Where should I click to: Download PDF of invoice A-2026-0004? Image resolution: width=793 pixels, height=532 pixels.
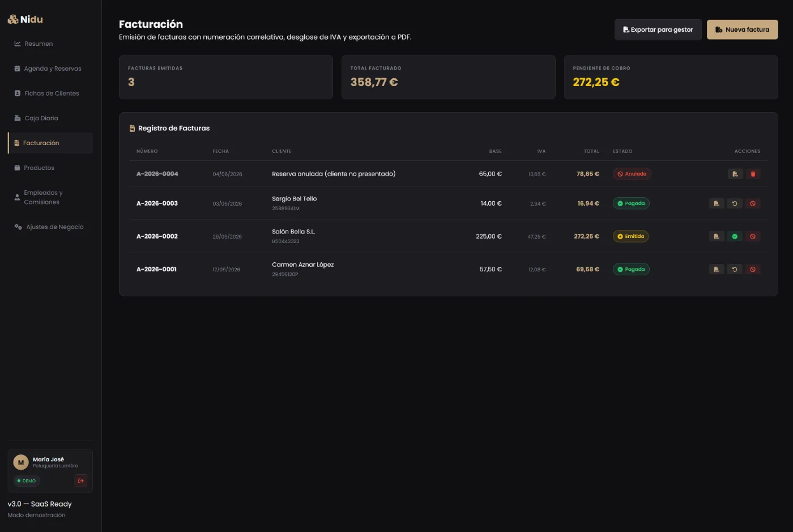[x=735, y=174]
